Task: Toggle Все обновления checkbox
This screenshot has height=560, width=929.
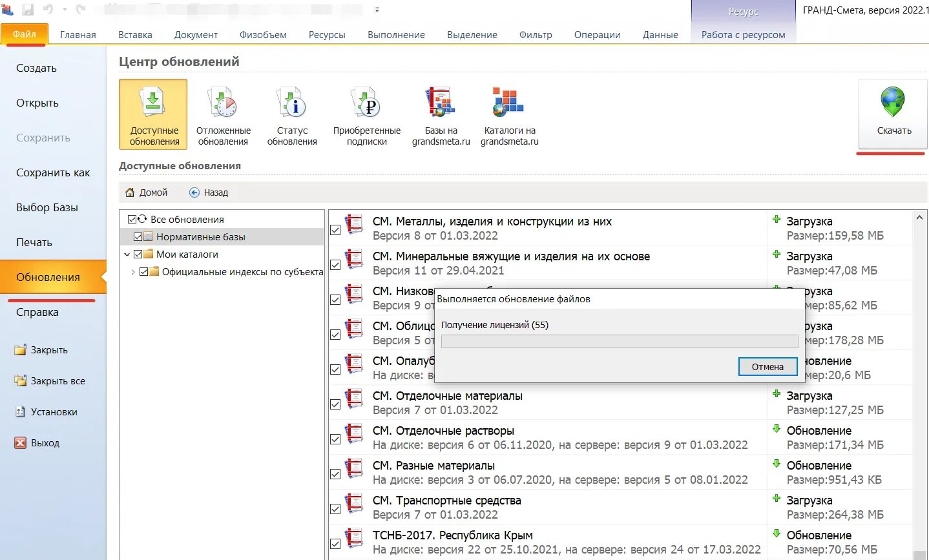Action: [x=132, y=220]
